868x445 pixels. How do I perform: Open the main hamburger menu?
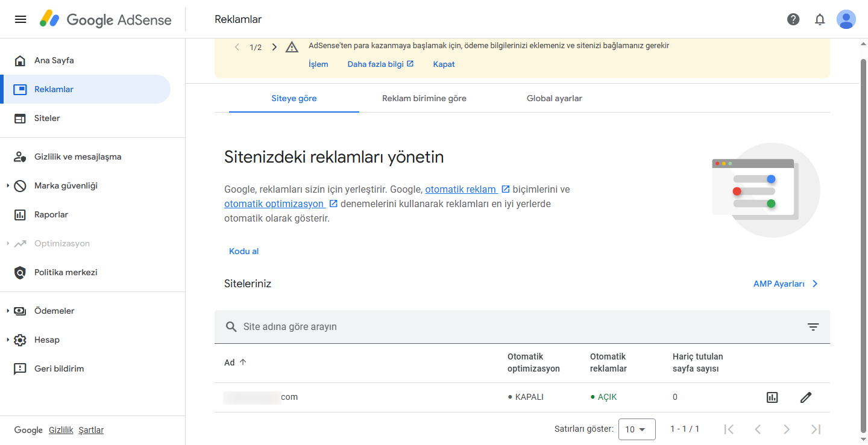point(20,19)
